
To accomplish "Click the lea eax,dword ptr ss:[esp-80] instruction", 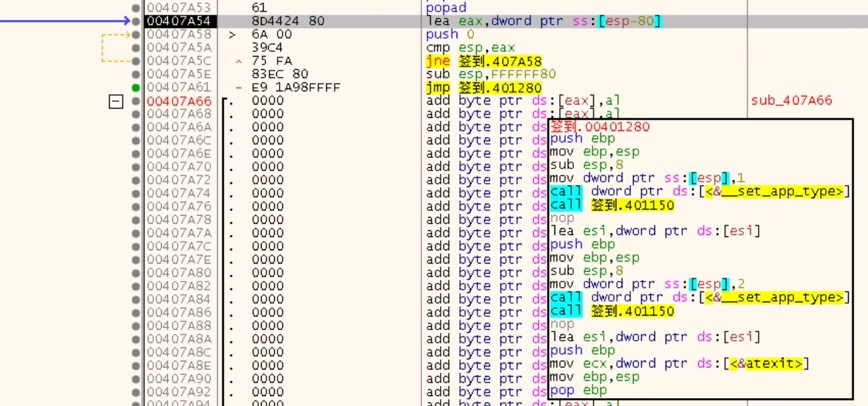I will tap(544, 21).
